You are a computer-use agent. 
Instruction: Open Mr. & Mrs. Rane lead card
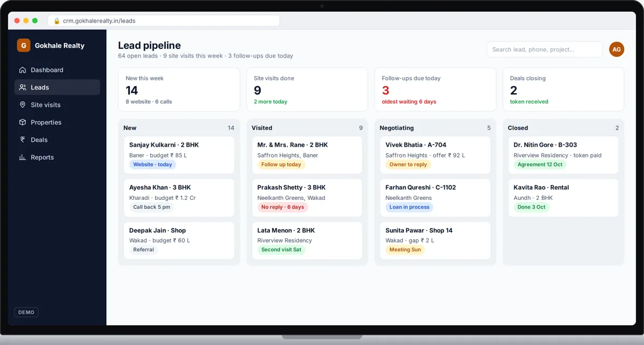pos(307,155)
